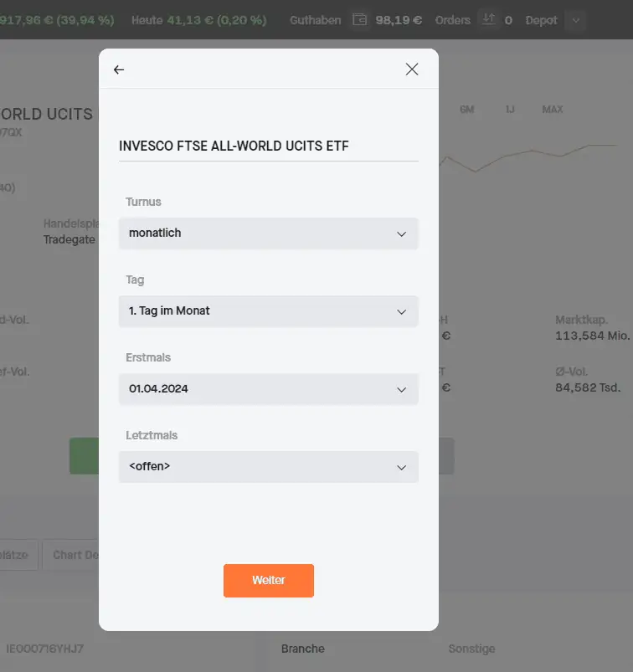
Task: Click the ISIN text IE000716YHJ7
Action: [44, 649]
